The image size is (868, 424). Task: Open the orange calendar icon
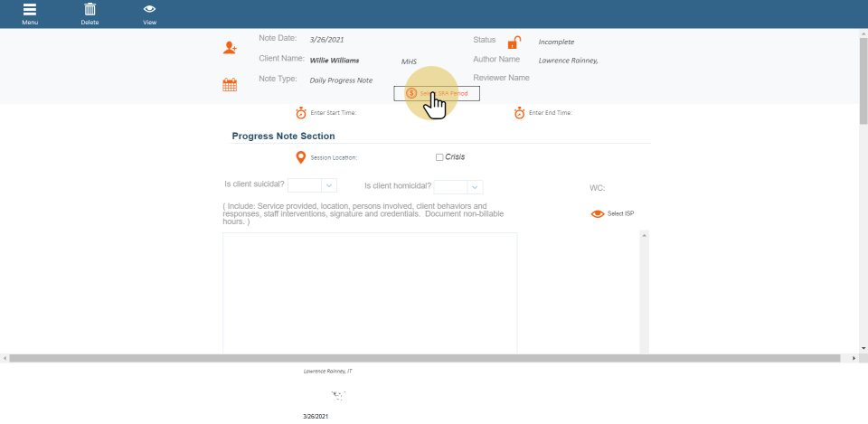[230, 85]
